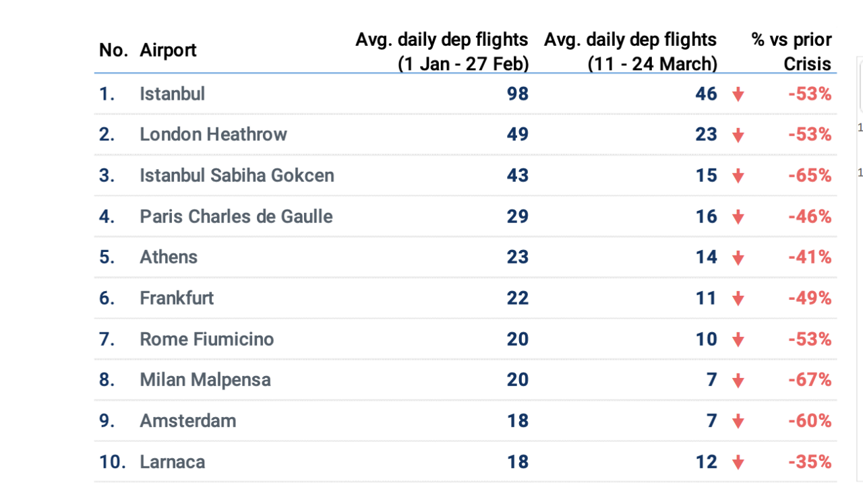This screenshot has width=863, height=504.
Task: Click the Milan Malpensa decline arrow
Action: [738, 381]
